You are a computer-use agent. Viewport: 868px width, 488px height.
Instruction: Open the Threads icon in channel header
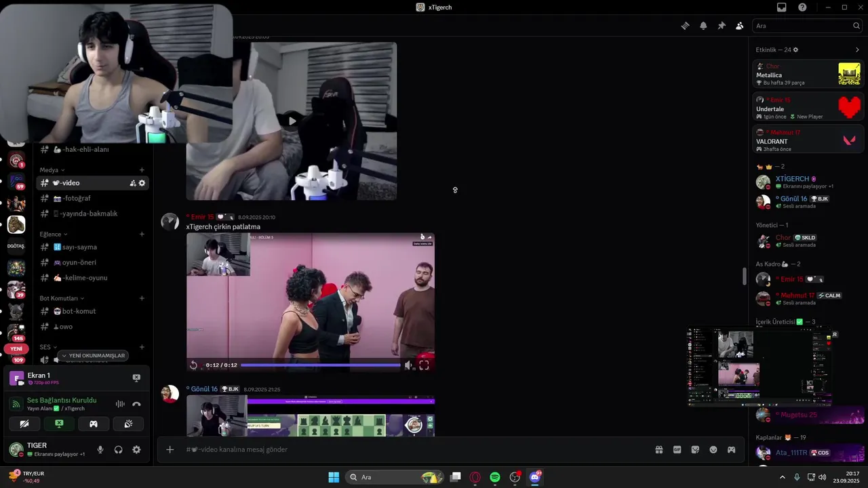685,26
